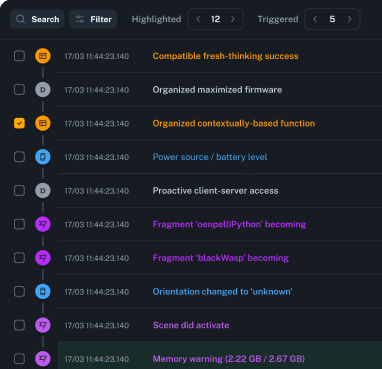Select Scene did activate event

pyautogui.click(x=191, y=325)
